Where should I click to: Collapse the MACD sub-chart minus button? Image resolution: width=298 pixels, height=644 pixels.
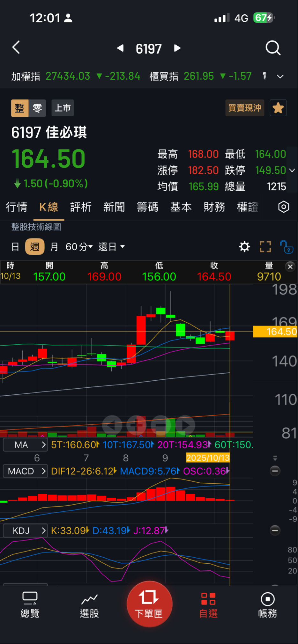tap(275, 471)
